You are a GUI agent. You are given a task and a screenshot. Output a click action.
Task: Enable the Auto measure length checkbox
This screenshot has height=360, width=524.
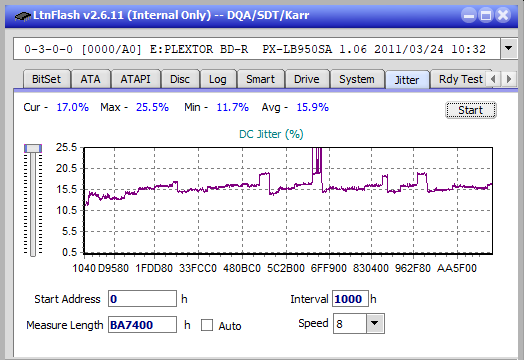pyautogui.click(x=207, y=325)
